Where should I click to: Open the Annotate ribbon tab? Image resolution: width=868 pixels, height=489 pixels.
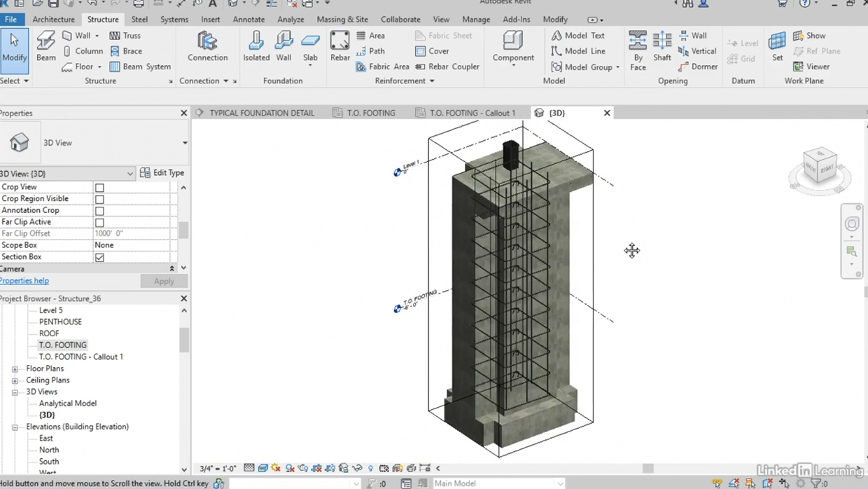tap(248, 20)
